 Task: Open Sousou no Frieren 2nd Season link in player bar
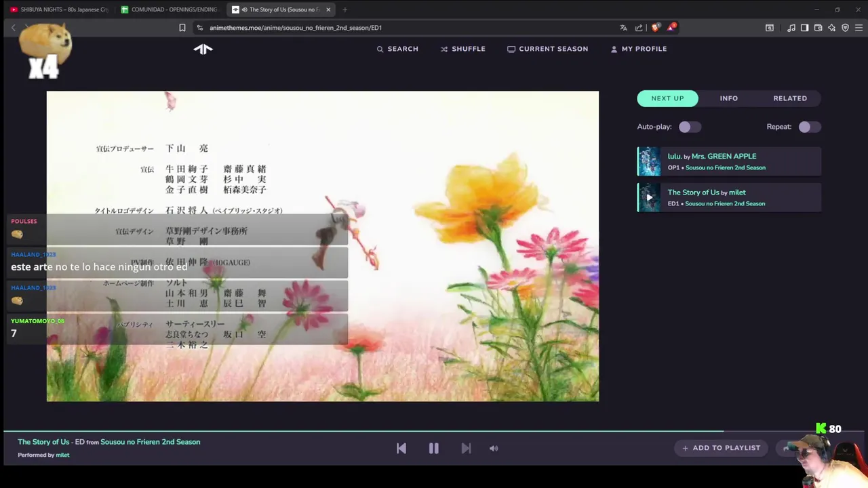point(151,442)
